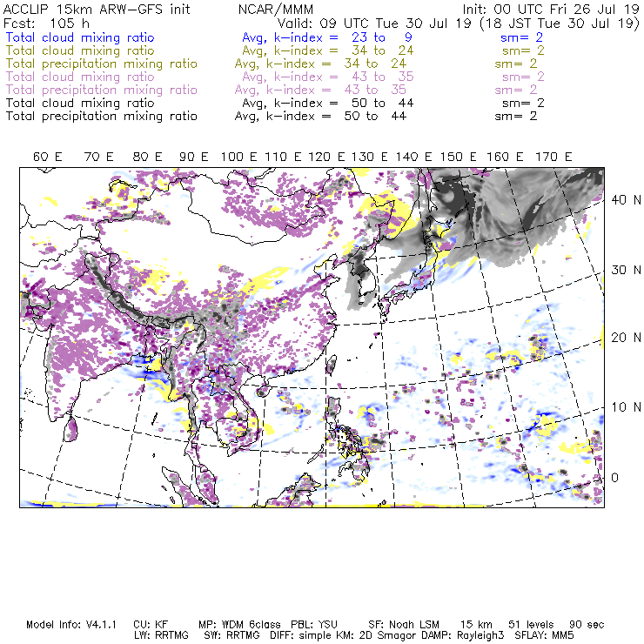Click the '0' equator latitude label
The width and height of the screenshot is (644, 644).
click(x=614, y=478)
